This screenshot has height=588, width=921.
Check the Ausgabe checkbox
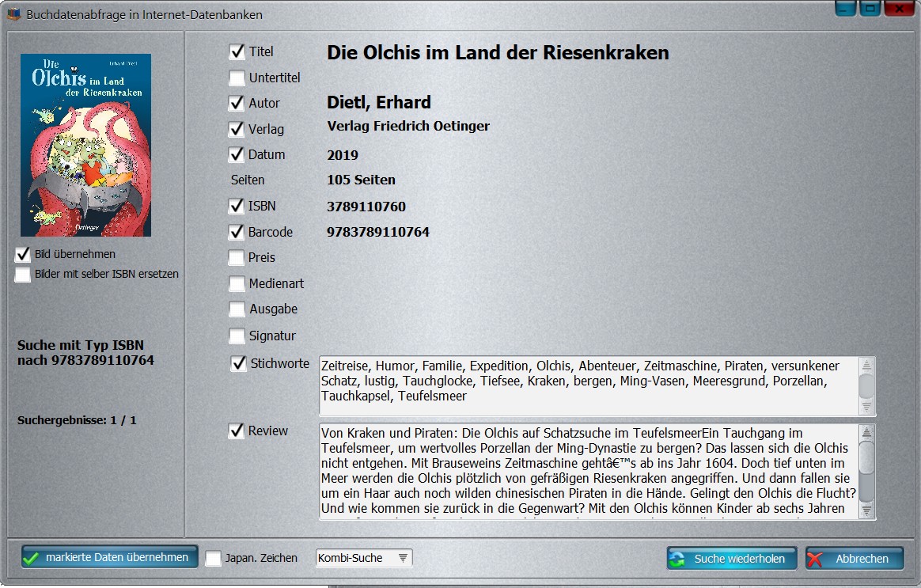point(237,309)
